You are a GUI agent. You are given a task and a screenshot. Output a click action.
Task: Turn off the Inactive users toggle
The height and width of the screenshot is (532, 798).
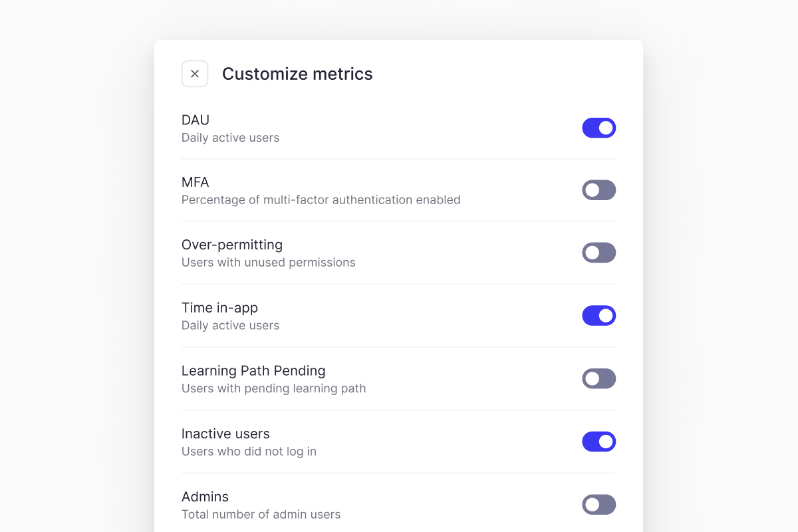pos(598,442)
